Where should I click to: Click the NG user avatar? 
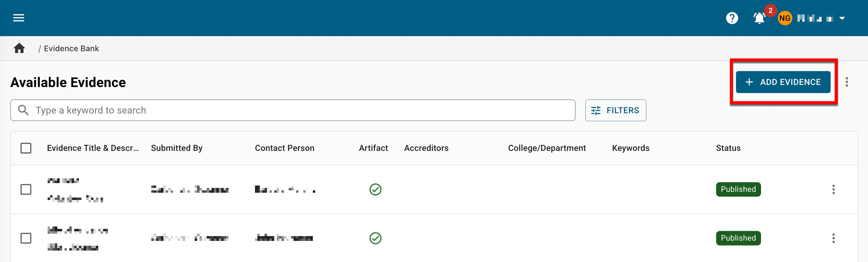tap(785, 18)
